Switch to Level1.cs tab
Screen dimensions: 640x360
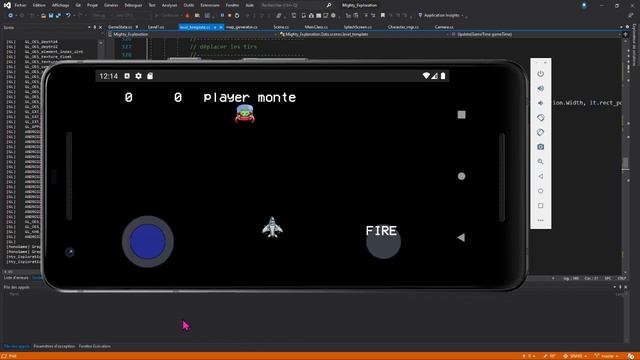click(x=156, y=27)
